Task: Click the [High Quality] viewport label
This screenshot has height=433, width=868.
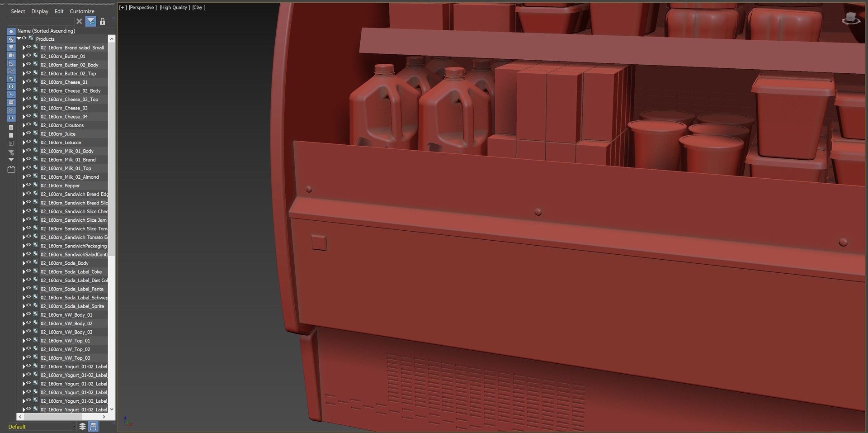Action: pyautogui.click(x=175, y=8)
